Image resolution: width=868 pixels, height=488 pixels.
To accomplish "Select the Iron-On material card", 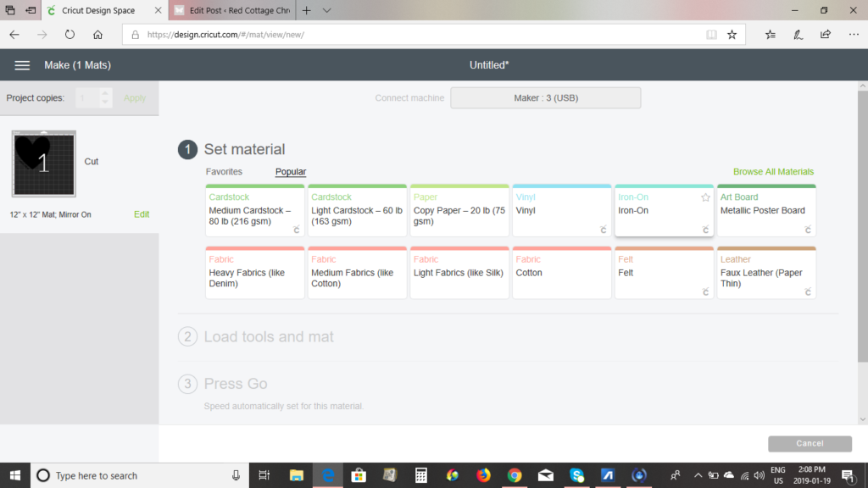I will [x=664, y=210].
